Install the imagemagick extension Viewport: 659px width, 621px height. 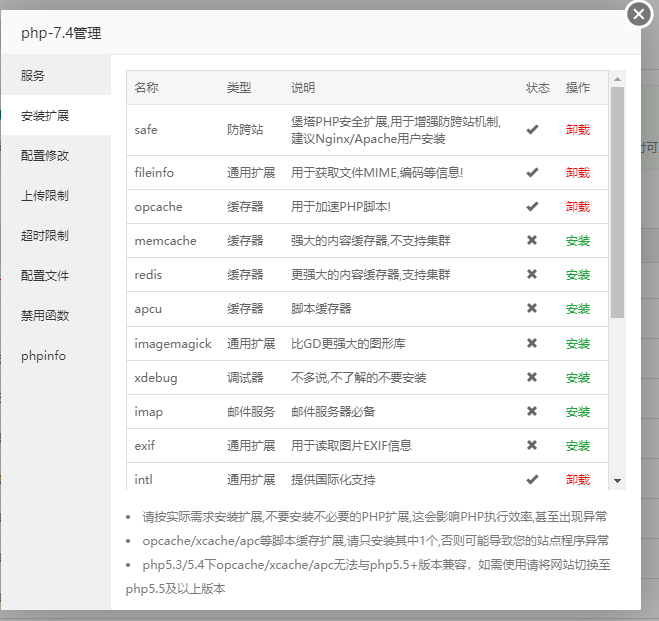tap(577, 344)
